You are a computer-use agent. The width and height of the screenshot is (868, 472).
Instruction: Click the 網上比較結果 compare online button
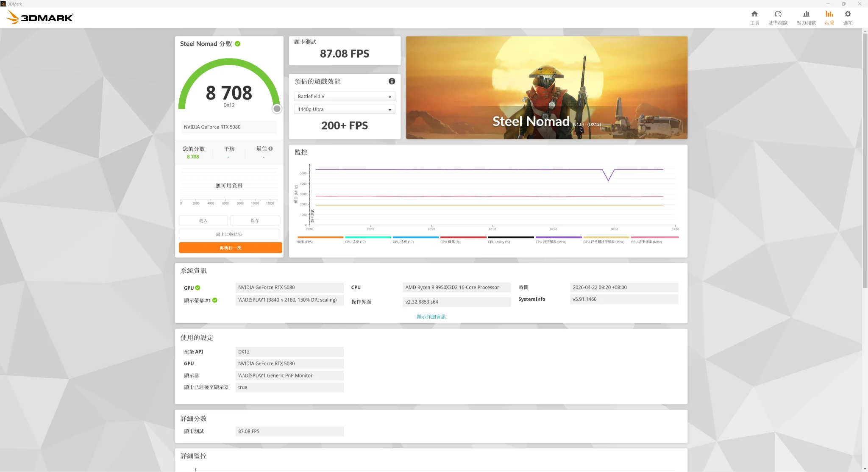click(229, 234)
